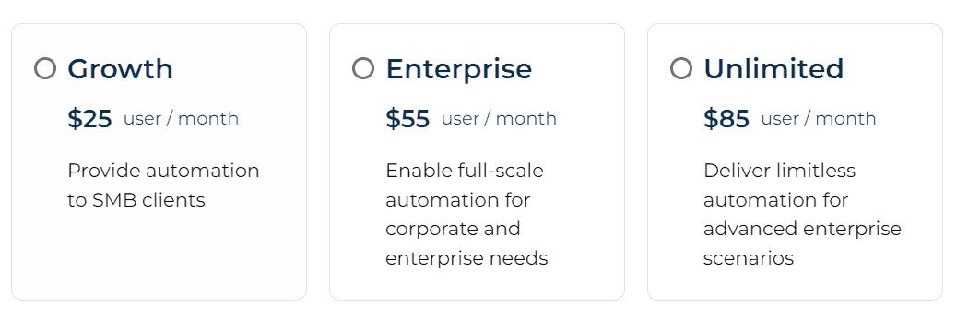Viewport: 980px width, 332px height.
Task: Click 'user / month' beside $85
Action: (819, 118)
